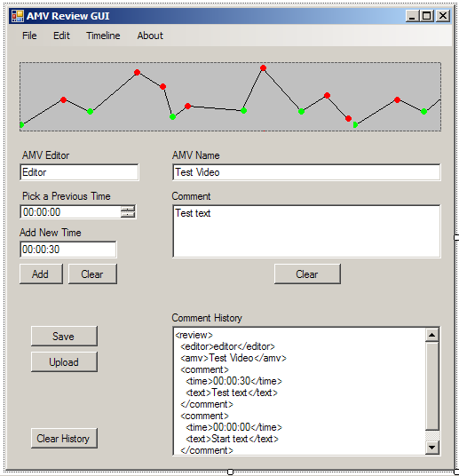The width and height of the screenshot is (459, 476).
Task: Click in the AMV Editor text field
Action: click(79, 172)
